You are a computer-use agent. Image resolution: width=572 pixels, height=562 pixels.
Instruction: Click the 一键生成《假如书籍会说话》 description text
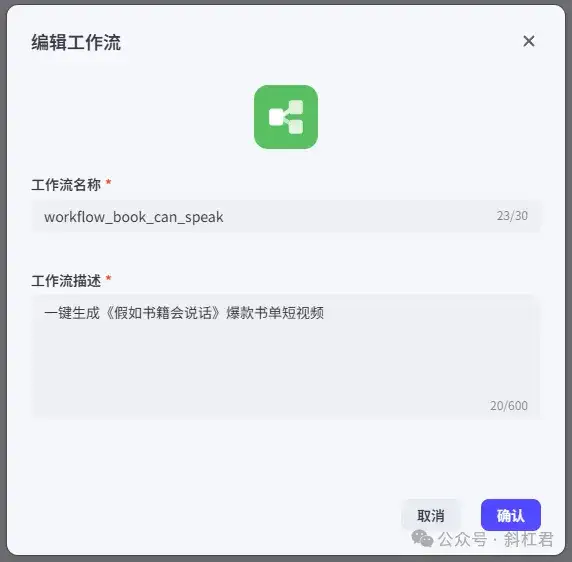(134, 313)
